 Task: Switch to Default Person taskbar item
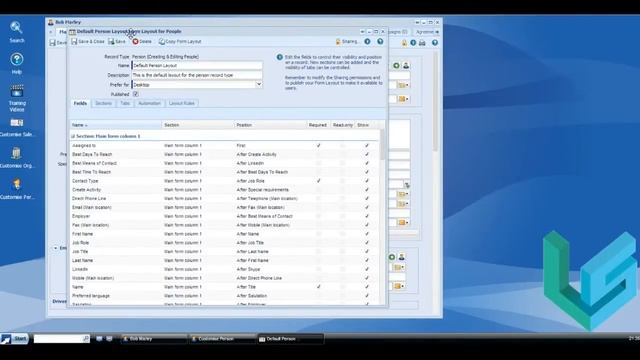coord(290,339)
